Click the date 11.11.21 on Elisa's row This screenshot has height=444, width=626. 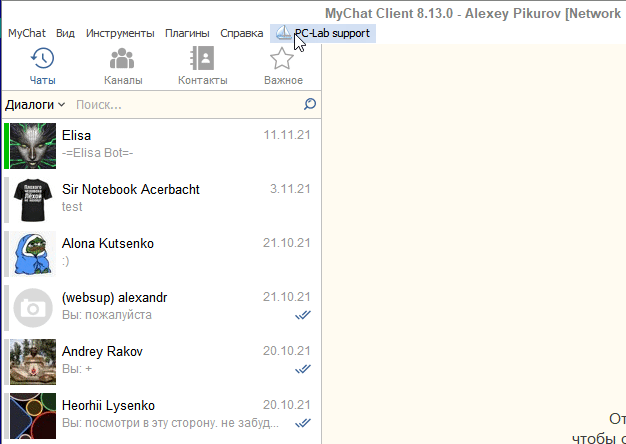287,135
